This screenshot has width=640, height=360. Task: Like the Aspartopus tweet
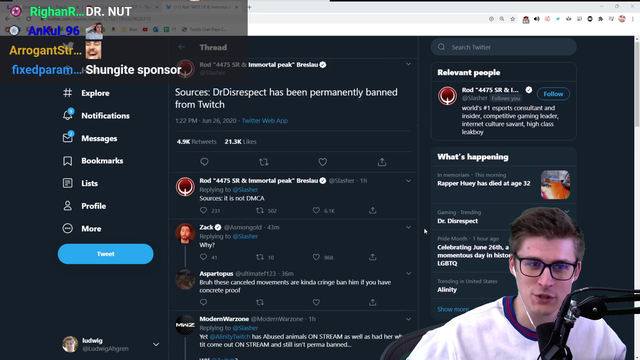[x=316, y=302]
